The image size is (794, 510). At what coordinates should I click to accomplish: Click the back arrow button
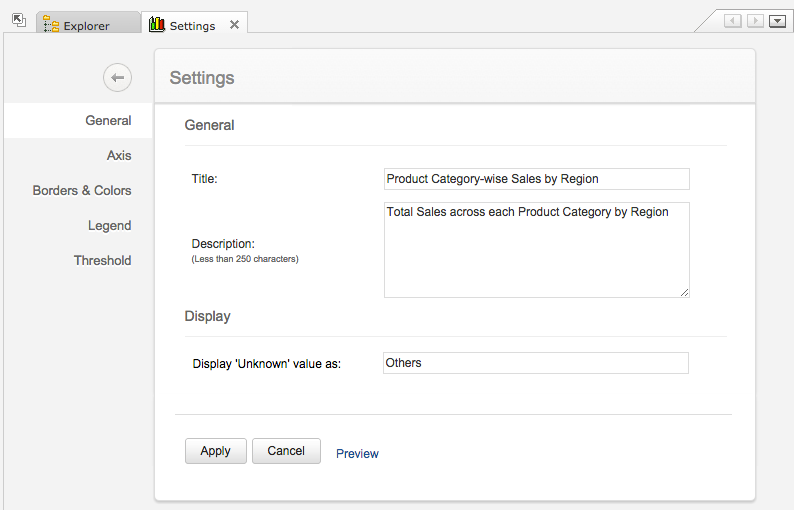[117, 77]
